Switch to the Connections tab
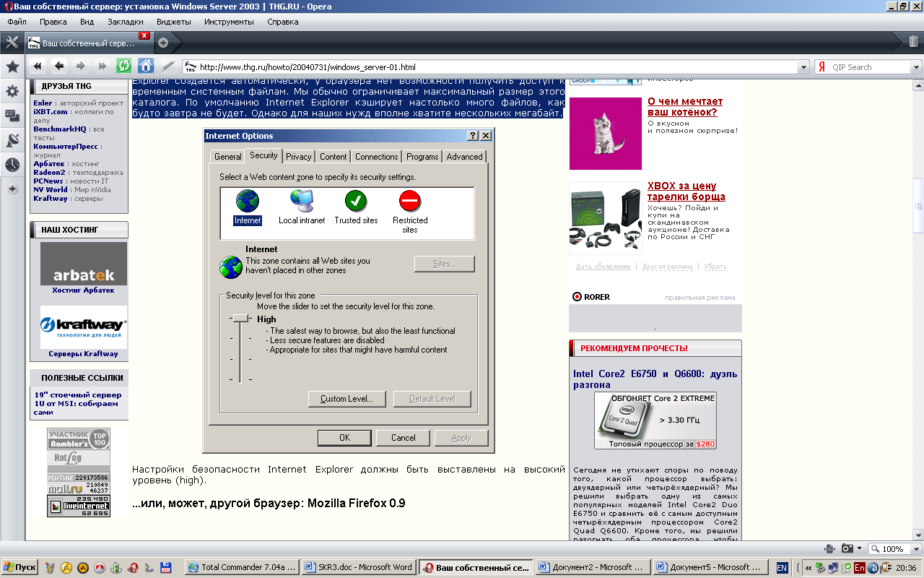 coord(376,157)
